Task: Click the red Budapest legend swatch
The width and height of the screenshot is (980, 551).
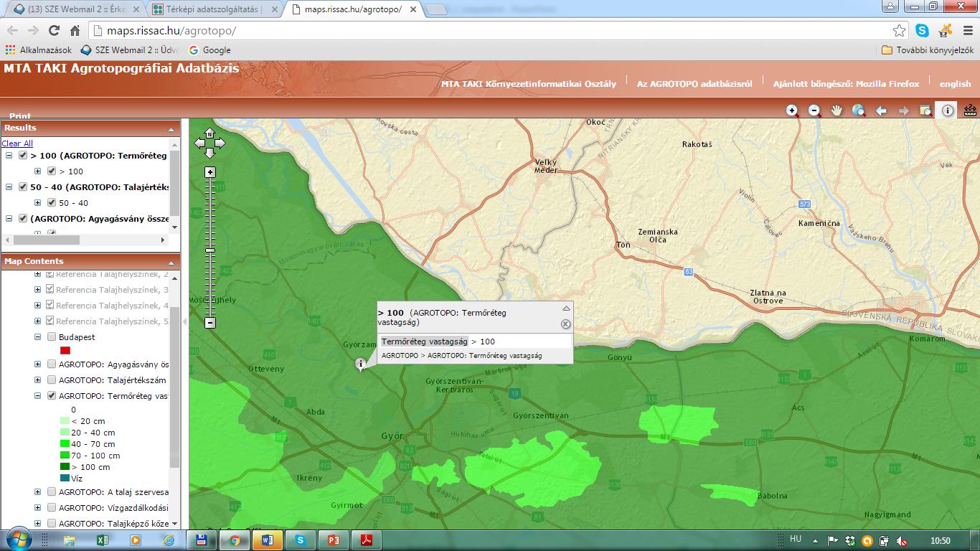Action: pos(65,350)
